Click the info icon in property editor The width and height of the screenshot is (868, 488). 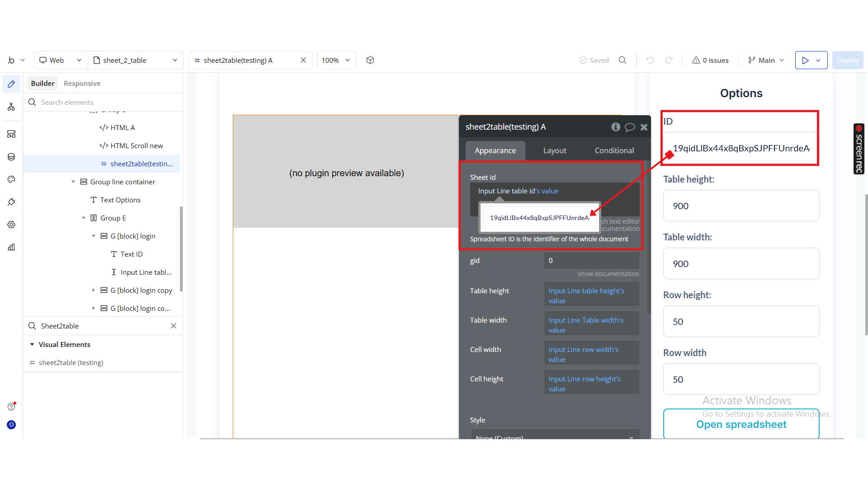pos(615,127)
